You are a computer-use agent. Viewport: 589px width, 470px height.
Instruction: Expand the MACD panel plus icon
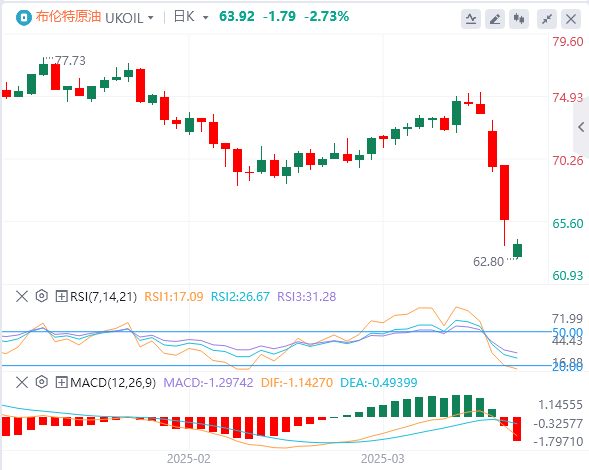(61, 382)
